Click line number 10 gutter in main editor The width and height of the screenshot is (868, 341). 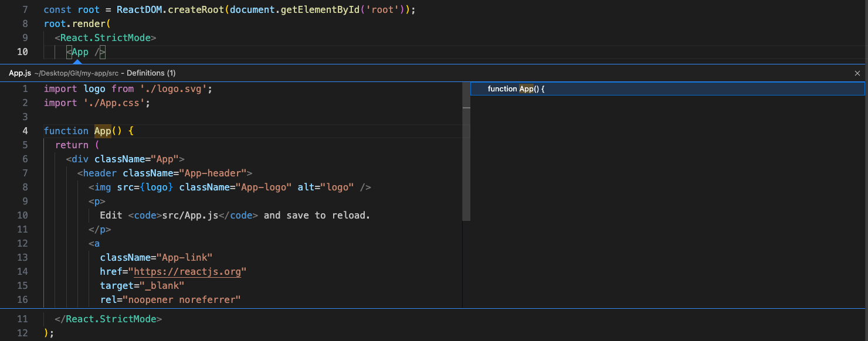(x=22, y=52)
